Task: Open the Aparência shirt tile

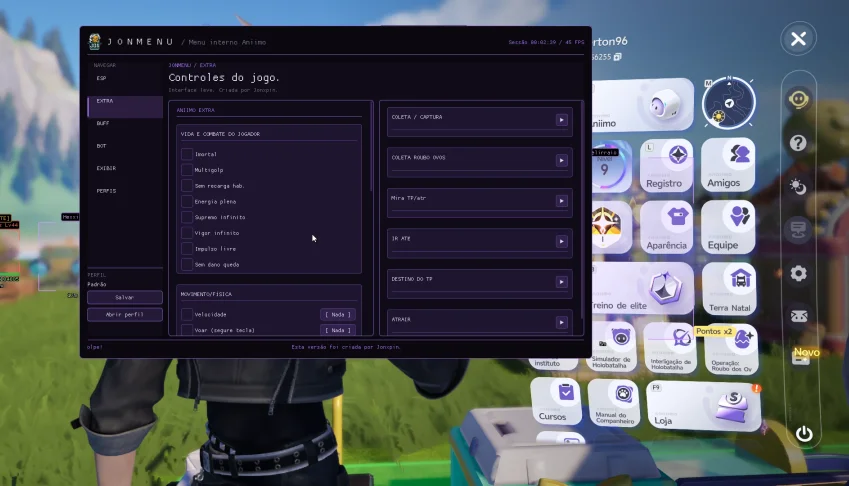Action: click(666, 227)
